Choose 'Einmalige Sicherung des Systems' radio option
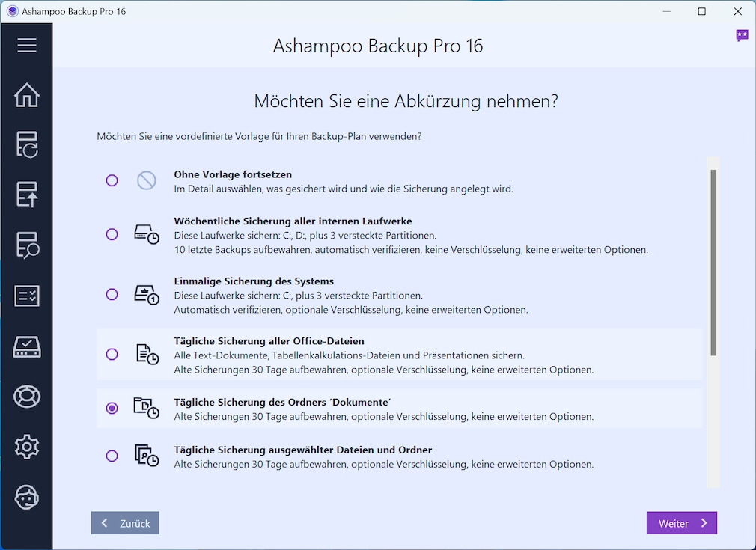756x550 pixels. pyautogui.click(x=112, y=294)
